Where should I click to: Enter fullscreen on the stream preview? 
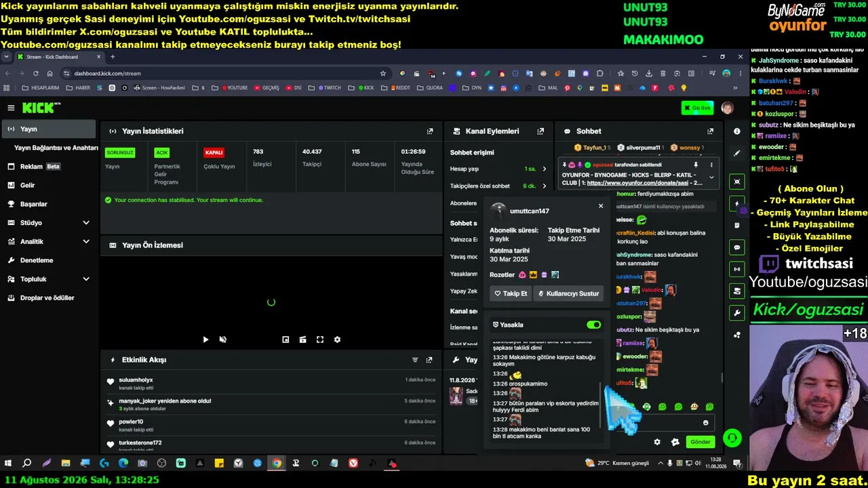point(320,340)
